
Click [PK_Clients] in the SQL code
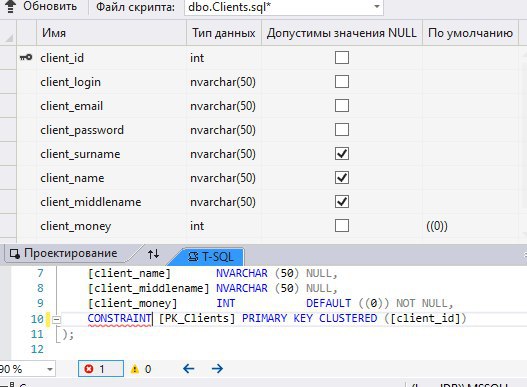click(197, 318)
